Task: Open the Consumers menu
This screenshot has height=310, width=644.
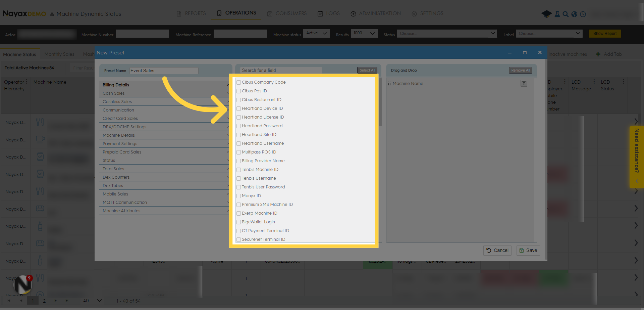Action: [x=287, y=13]
